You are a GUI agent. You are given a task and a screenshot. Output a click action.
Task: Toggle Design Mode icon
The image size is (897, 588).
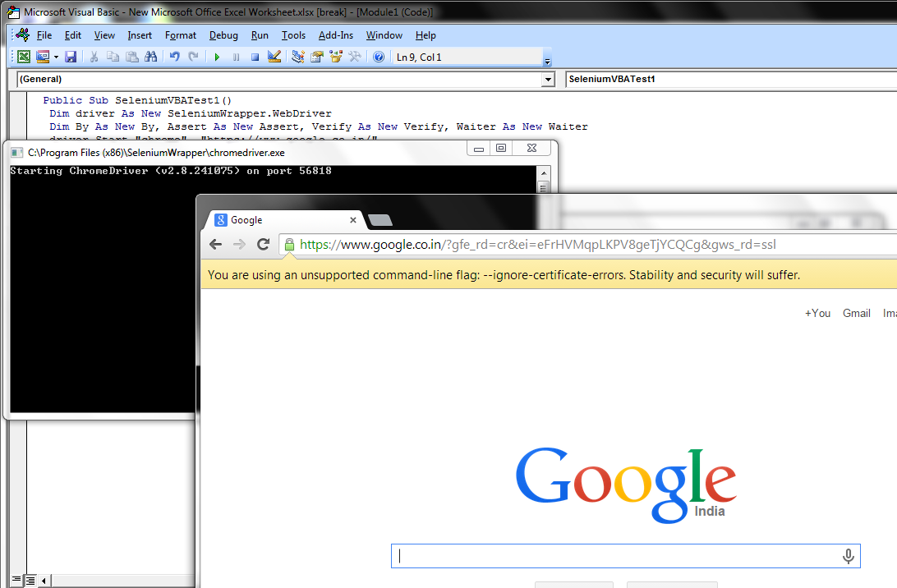click(x=274, y=57)
